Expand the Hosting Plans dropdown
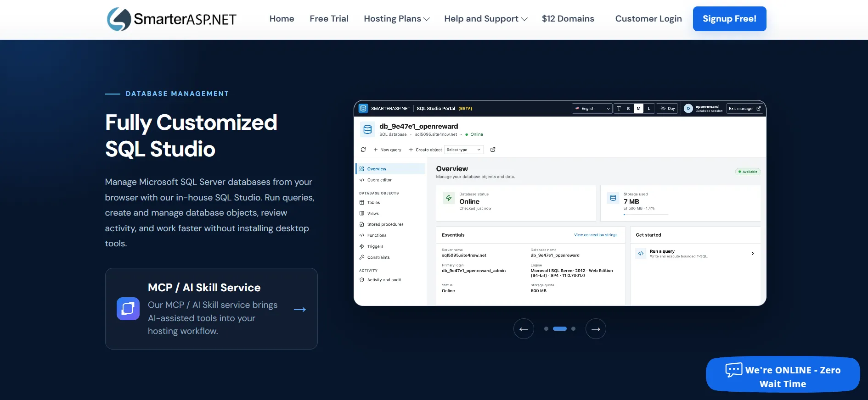Image resolution: width=868 pixels, height=400 pixels. coord(397,19)
